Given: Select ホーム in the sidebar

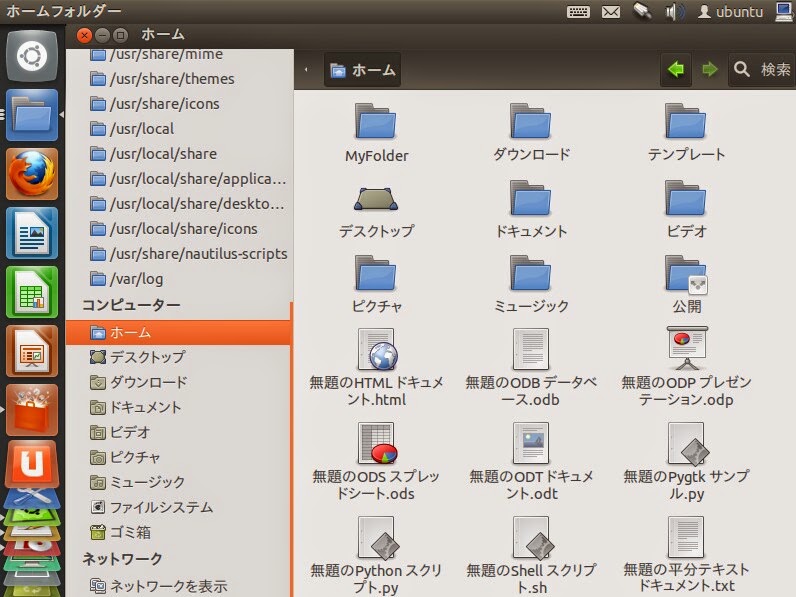Looking at the screenshot, I should coord(178,333).
